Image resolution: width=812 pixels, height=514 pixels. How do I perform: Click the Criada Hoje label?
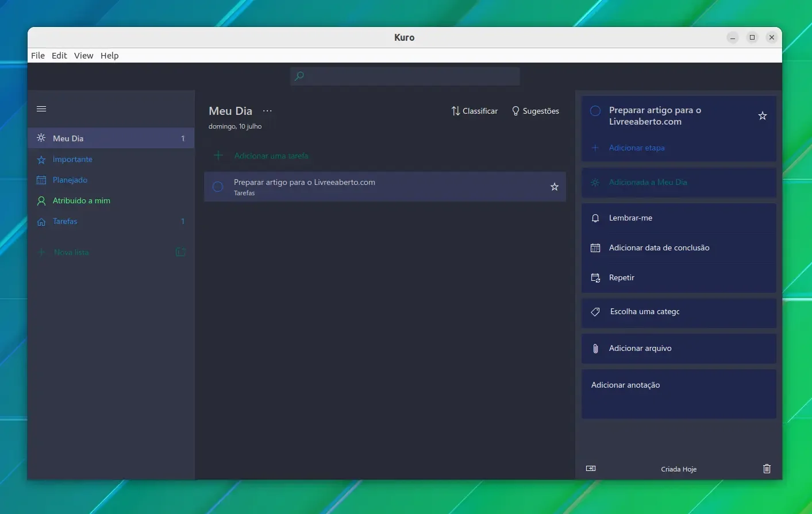pyautogui.click(x=679, y=469)
